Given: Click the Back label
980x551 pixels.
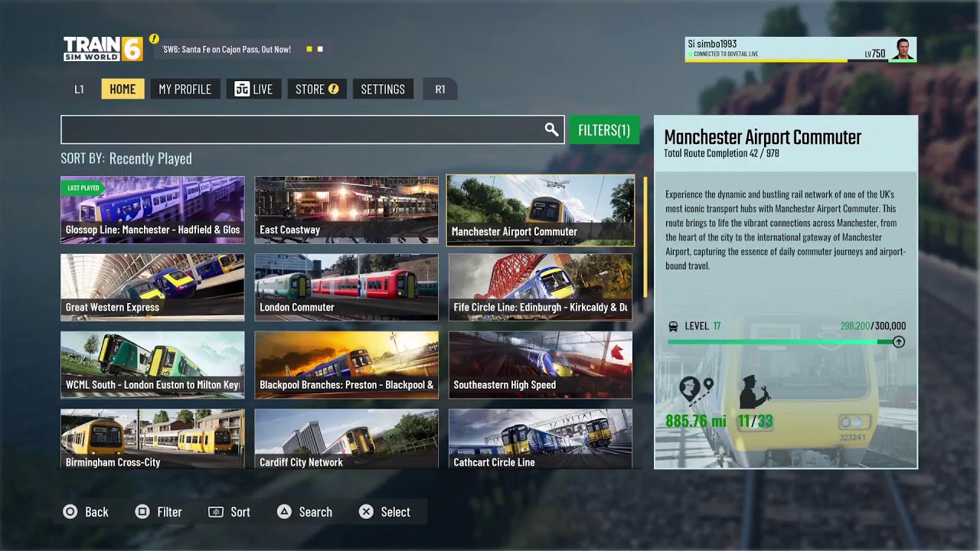Looking at the screenshot, I should click(x=96, y=512).
